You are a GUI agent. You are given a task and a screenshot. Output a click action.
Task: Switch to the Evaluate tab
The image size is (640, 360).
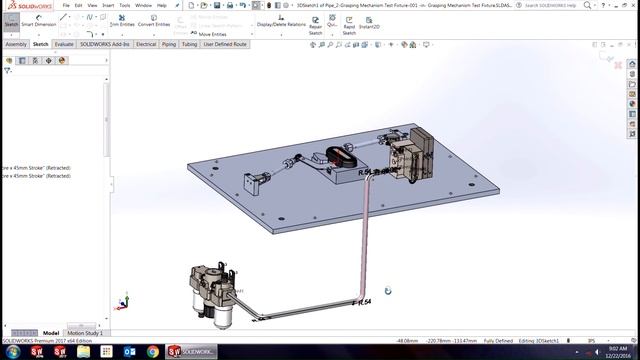64,44
